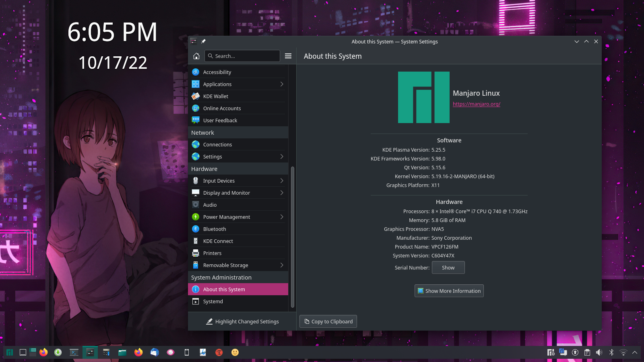Image resolution: width=644 pixels, height=362 pixels.
Task: Toggle the pin icon in the title bar
Action: coord(203,41)
